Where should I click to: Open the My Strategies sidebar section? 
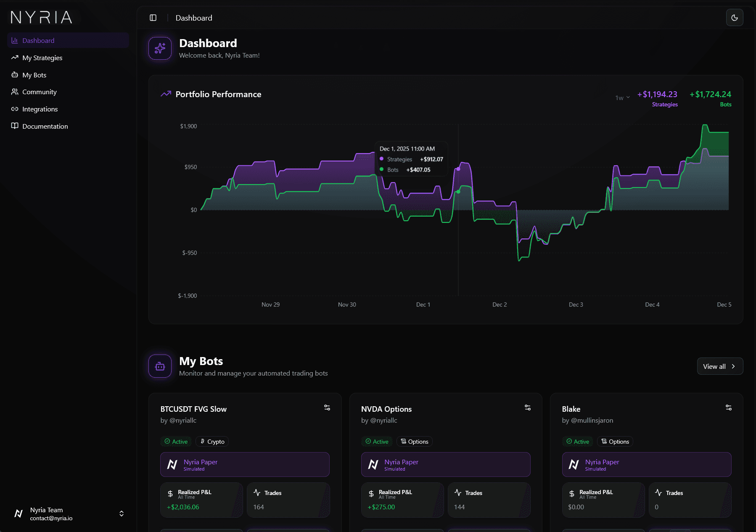(42, 58)
